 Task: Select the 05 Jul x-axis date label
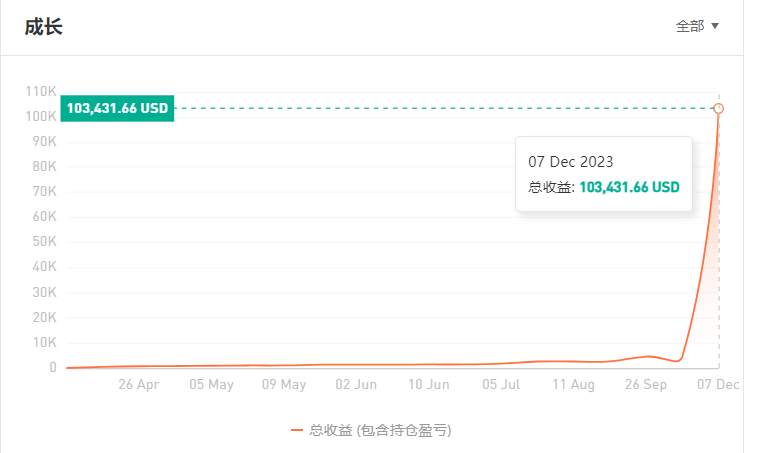pyautogui.click(x=501, y=384)
